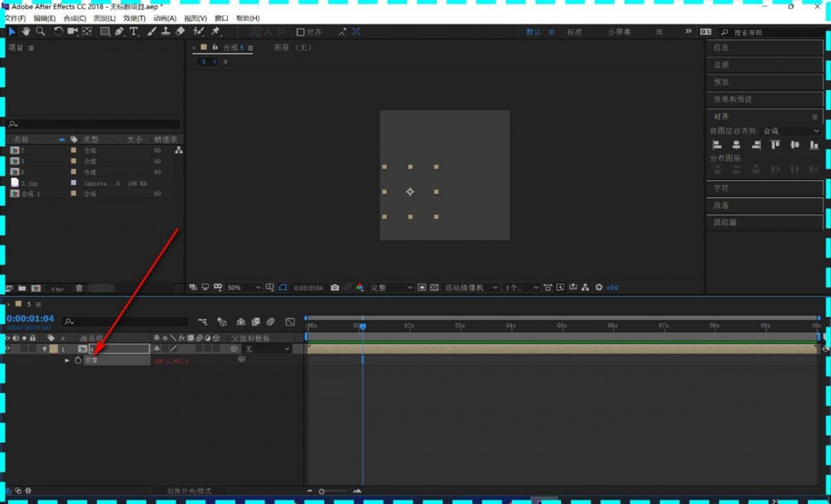Select the Zoom magnifier tool
Screen dimensions: 831x504
point(40,32)
